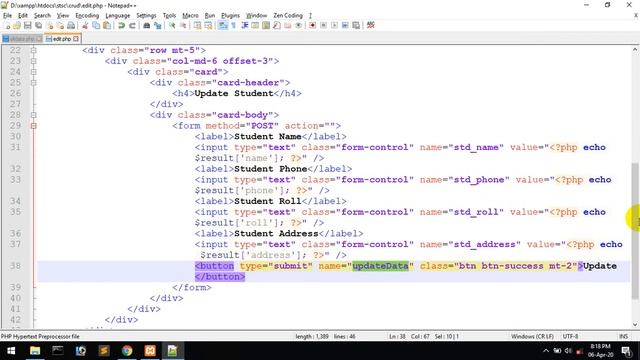Image resolution: width=640 pixels, height=360 pixels.
Task: Click UTF-8 encoding in status bar
Action: point(570,336)
